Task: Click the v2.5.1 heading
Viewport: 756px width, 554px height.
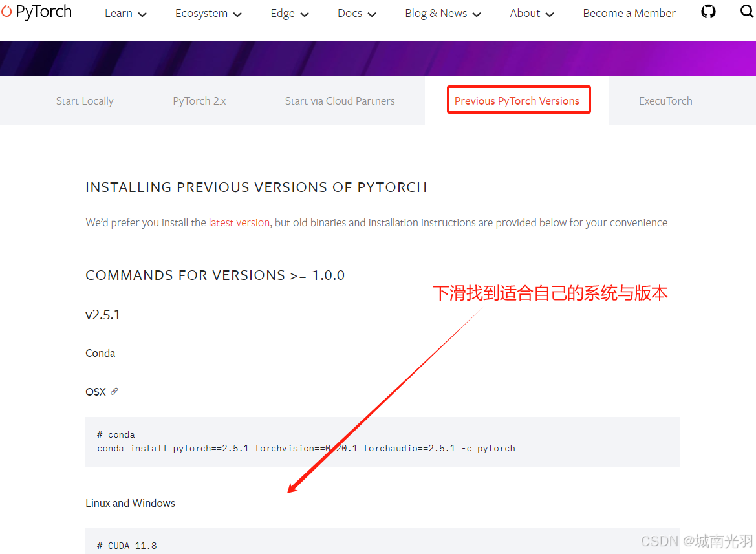Action: pos(103,315)
